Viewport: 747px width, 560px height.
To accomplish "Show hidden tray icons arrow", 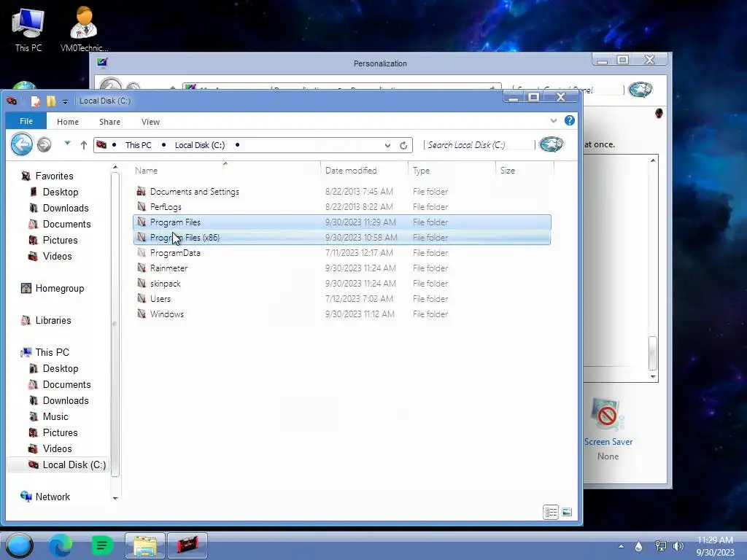I will (x=621, y=547).
